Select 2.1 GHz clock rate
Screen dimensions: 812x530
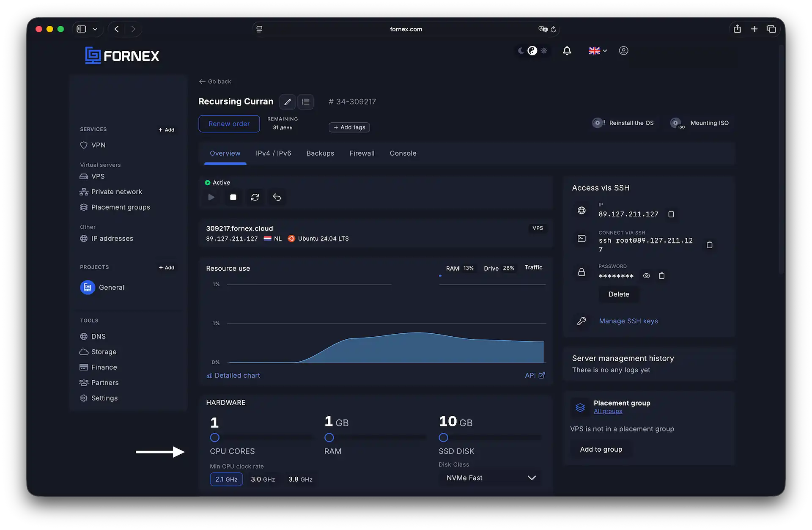tap(226, 480)
